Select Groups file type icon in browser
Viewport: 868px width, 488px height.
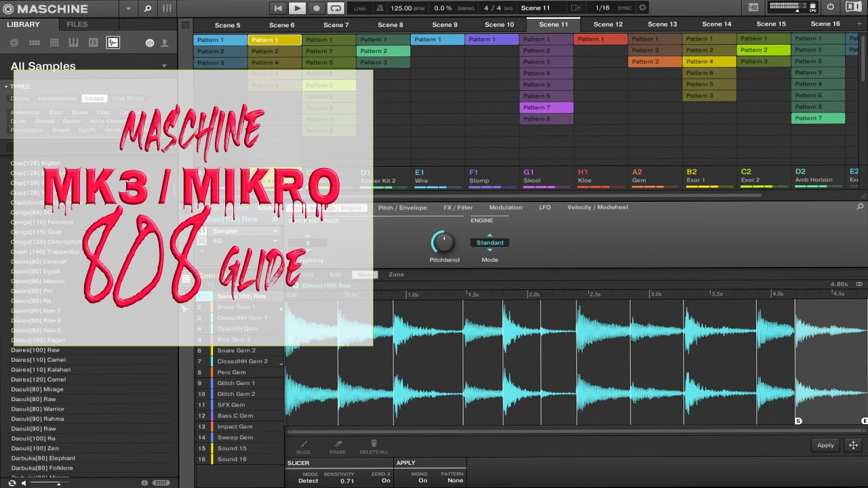pos(35,43)
